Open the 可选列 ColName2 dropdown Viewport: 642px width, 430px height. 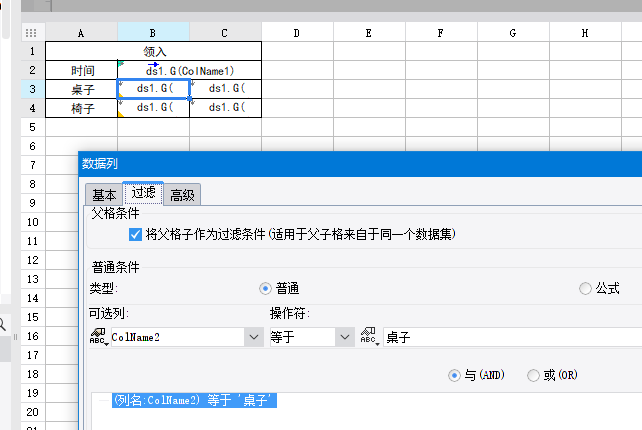click(254, 337)
